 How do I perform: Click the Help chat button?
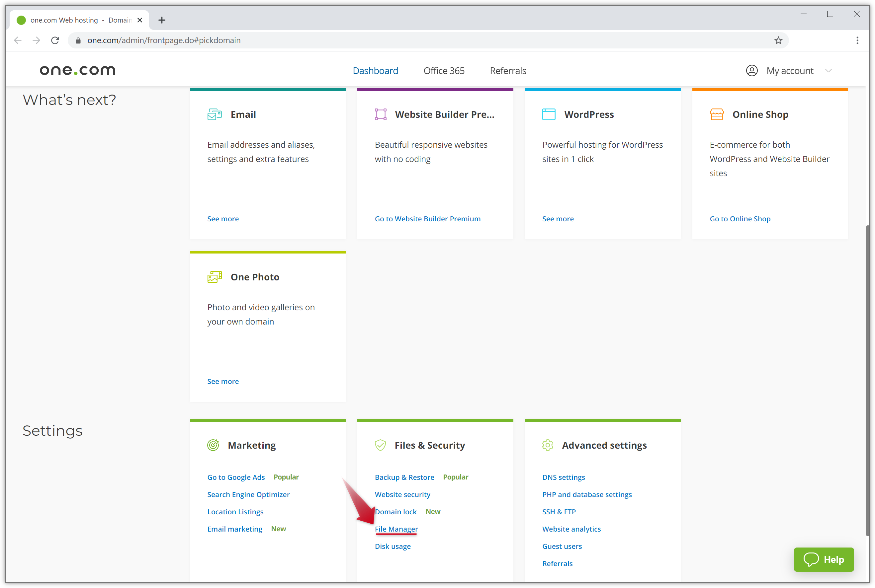point(824,560)
